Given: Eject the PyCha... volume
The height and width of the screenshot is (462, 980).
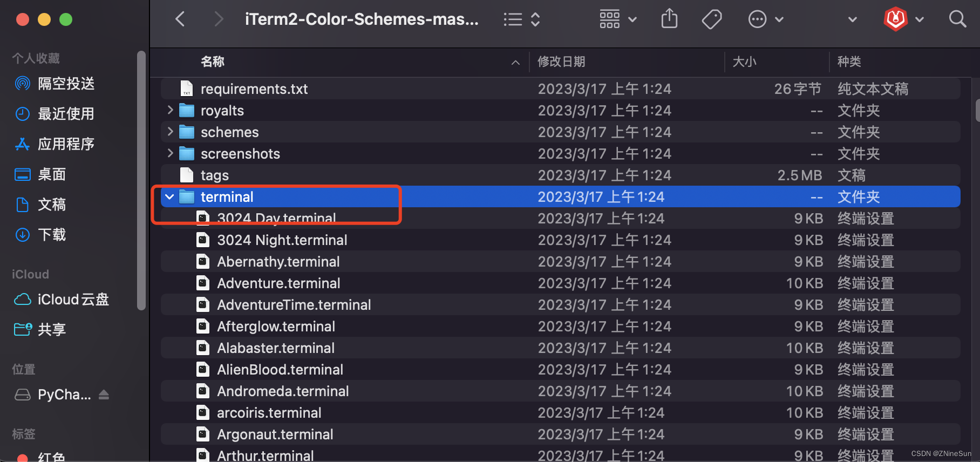Looking at the screenshot, I should point(104,395).
